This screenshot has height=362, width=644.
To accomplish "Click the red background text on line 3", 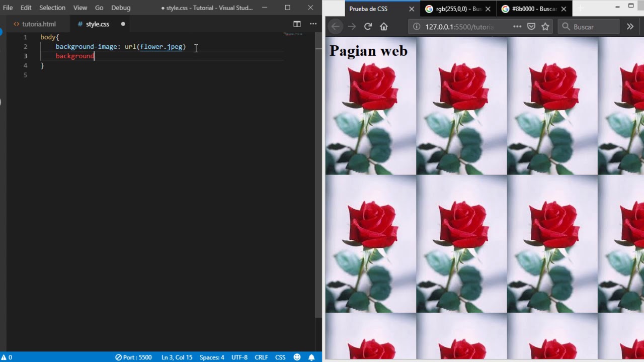I will (x=74, y=56).
